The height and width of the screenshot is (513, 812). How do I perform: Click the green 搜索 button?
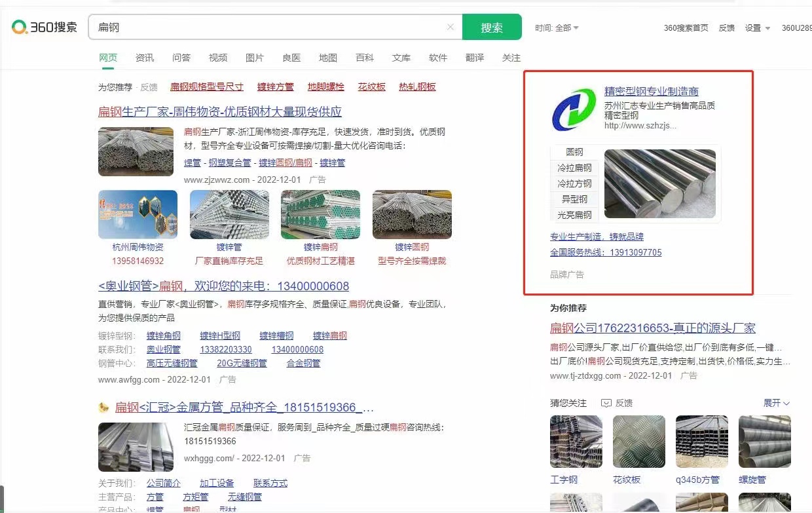(x=492, y=27)
